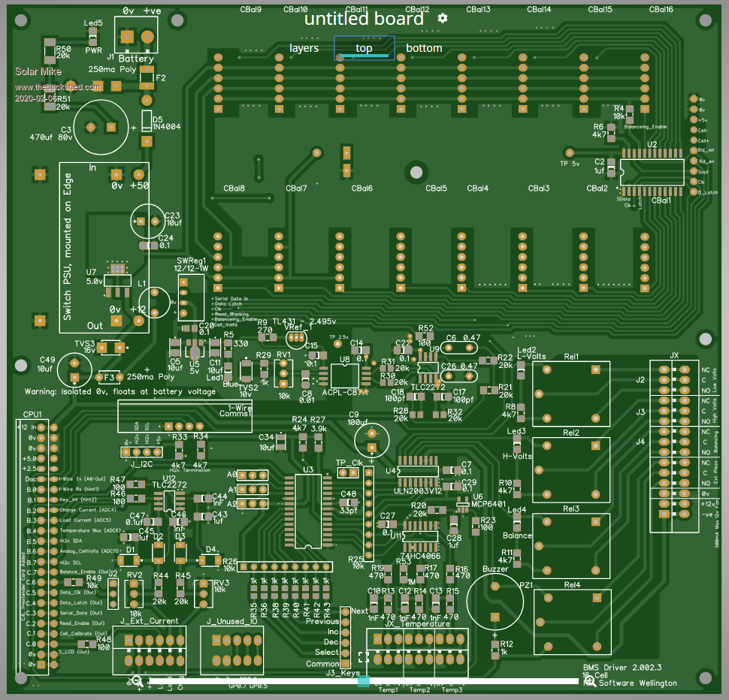Click the untitled board title text
729x700 pixels.
[x=364, y=19]
